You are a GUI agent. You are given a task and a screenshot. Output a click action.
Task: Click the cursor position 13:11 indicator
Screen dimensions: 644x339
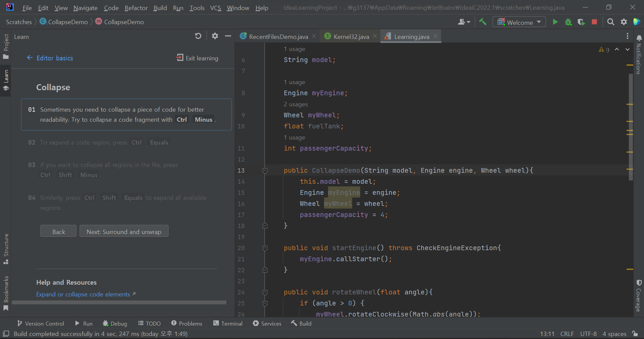coord(547,334)
